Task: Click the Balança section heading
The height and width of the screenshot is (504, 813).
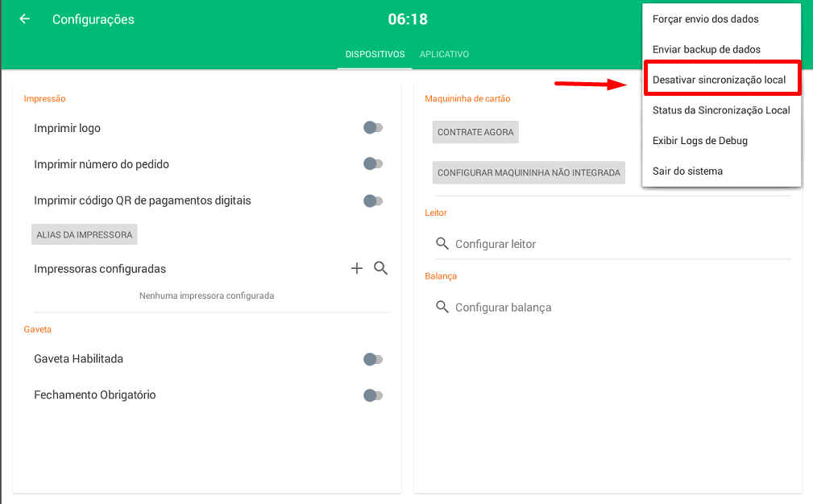Action: coord(441,276)
